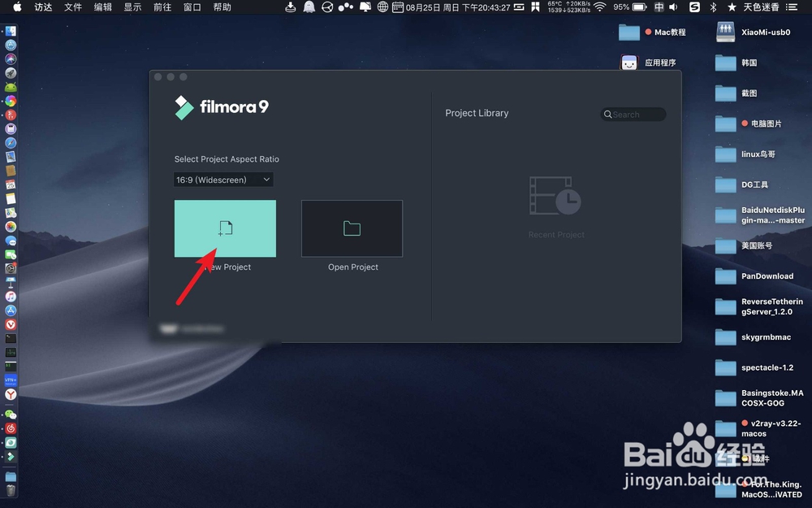812x508 pixels.
Task: Click the Project Library search field
Action: [633, 115]
